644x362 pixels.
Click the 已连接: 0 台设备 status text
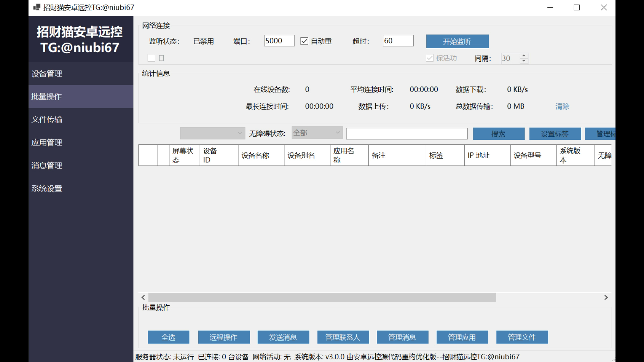223,357
